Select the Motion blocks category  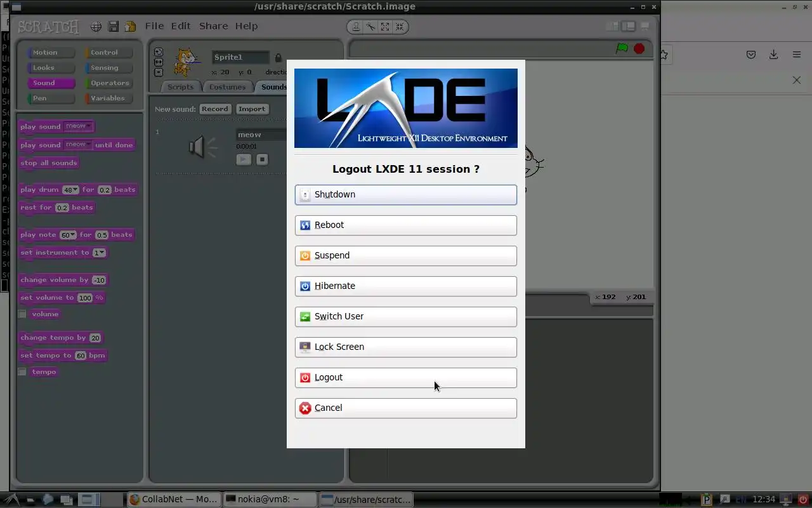pos(51,53)
